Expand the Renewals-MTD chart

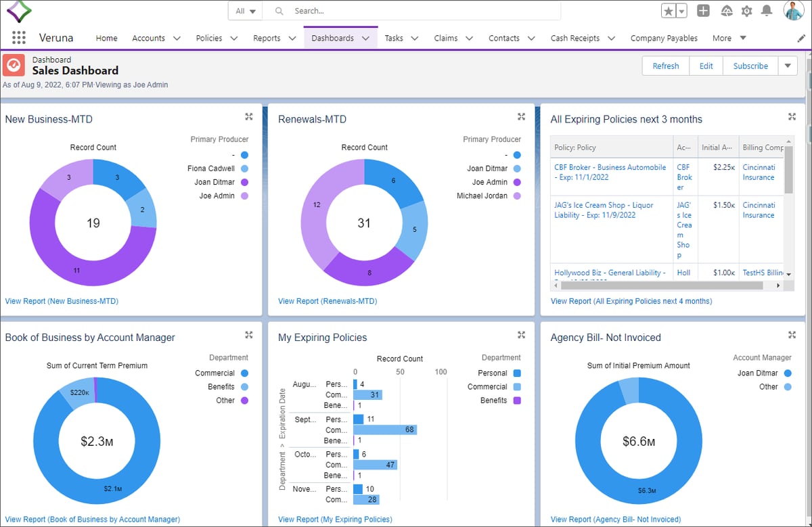pyautogui.click(x=521, y=116)
